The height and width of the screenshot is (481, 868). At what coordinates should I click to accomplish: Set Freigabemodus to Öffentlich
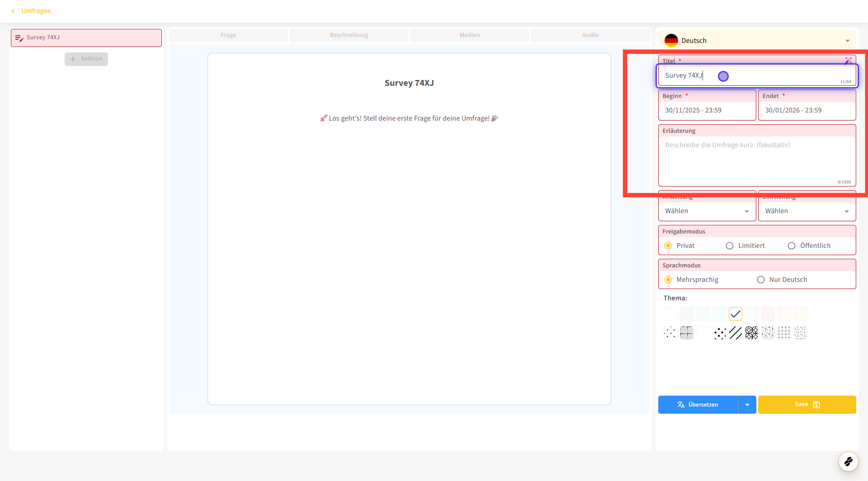coord(791,246)
